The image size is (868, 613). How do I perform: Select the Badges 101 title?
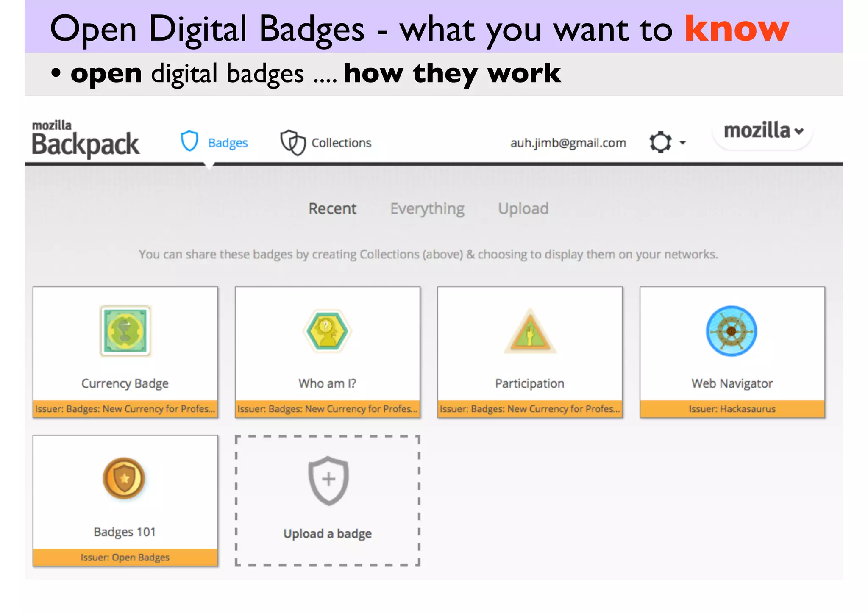tap(125, 532)
